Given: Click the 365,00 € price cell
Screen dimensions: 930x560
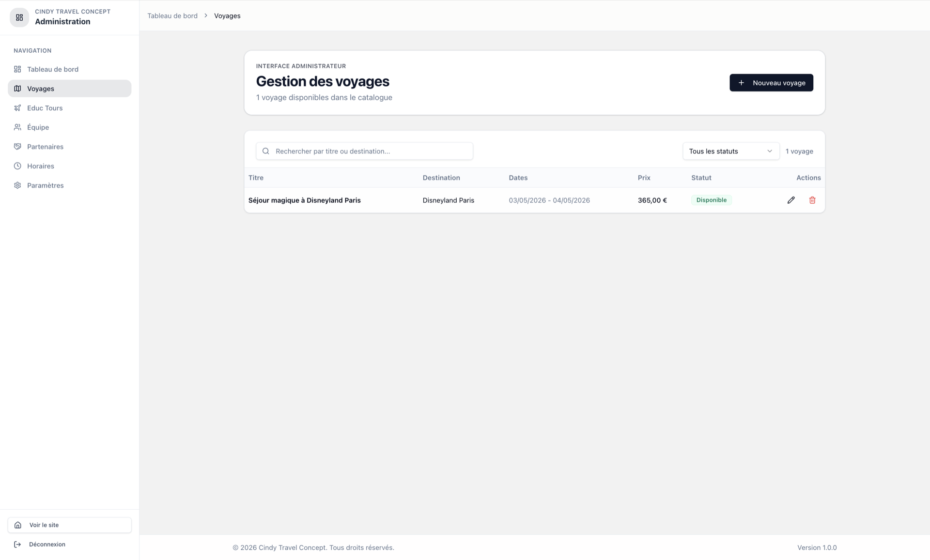Looking at the screenshot, I should pos(652,200).
